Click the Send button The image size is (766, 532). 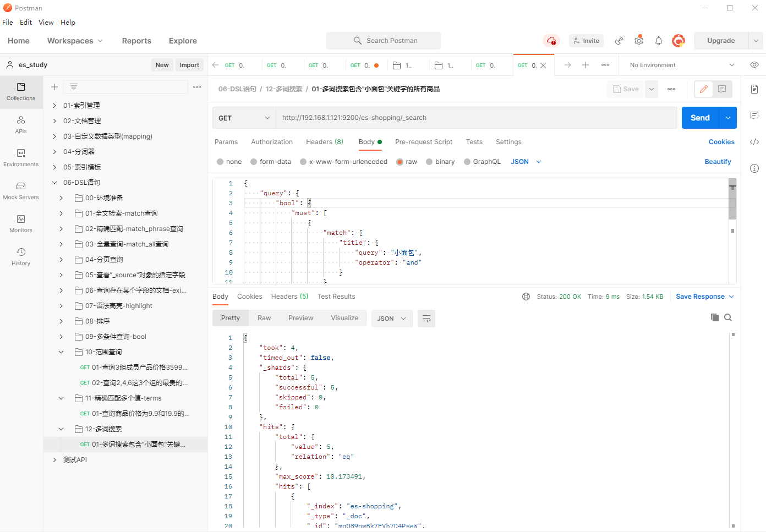pos(699,118)
